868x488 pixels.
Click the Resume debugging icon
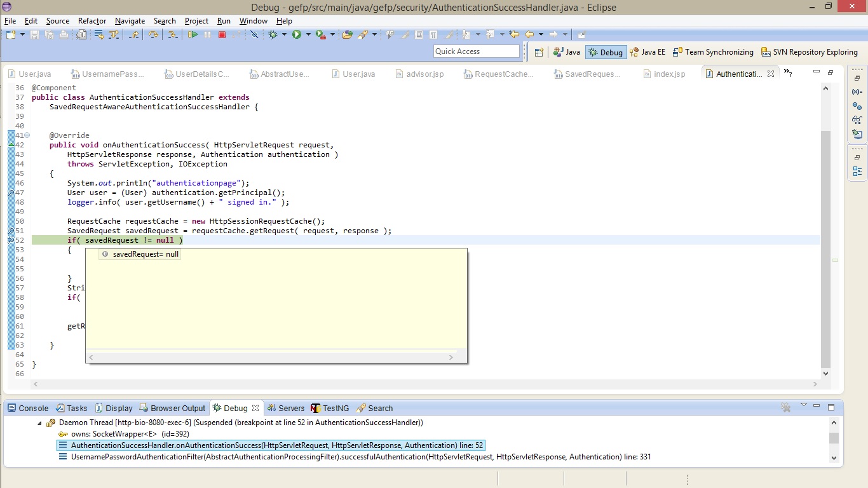pyautogui.click(x=193, y=35)
